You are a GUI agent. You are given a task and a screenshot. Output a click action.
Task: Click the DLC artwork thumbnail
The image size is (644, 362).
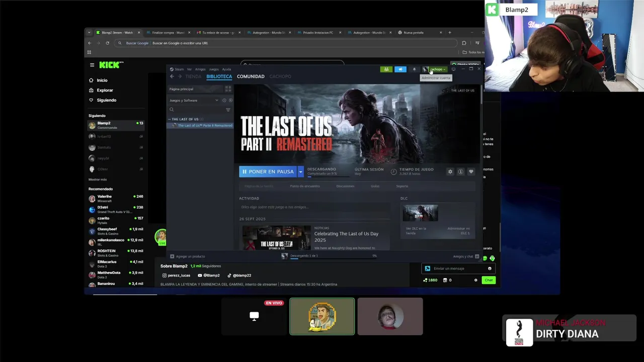click(420, 213)
